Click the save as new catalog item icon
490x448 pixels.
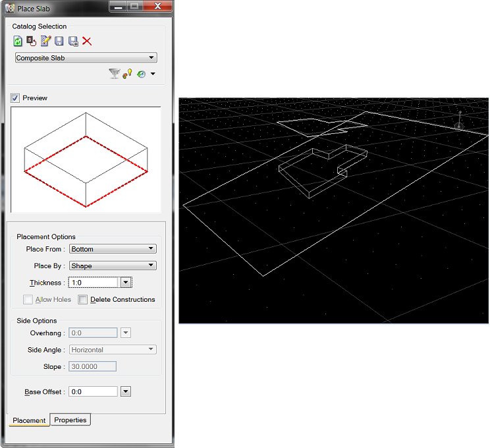74,41
